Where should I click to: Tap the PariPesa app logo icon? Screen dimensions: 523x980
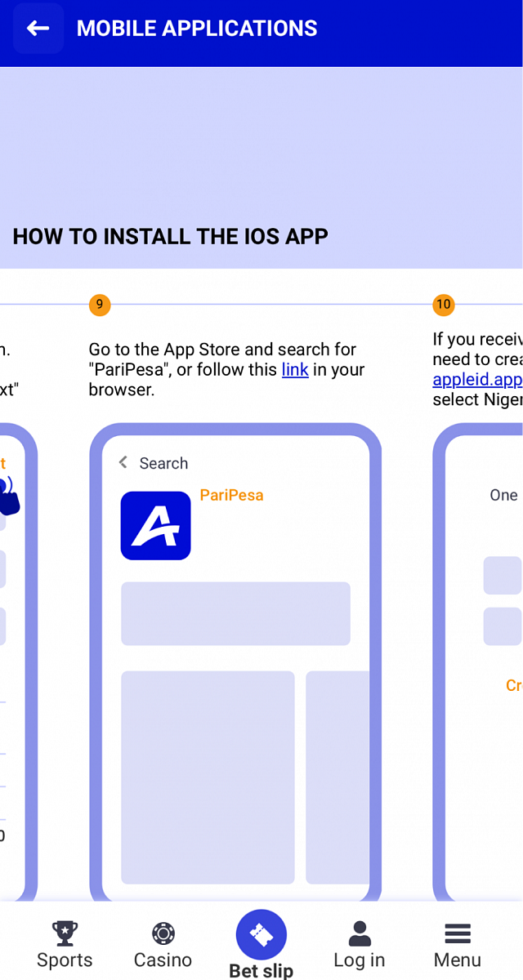coord(155,525)
